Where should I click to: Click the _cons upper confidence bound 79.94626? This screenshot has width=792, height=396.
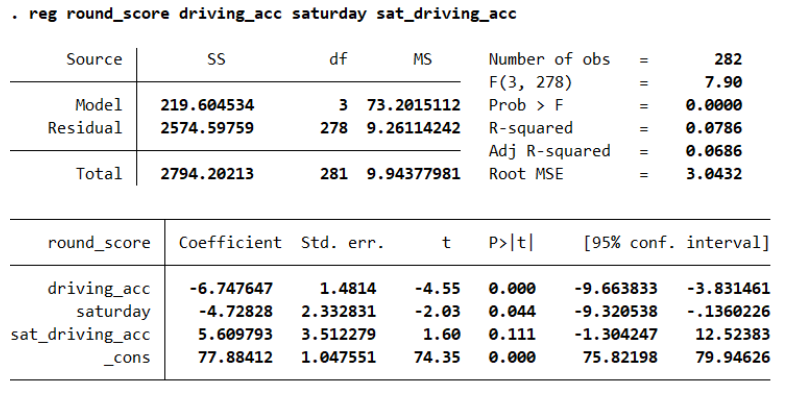728,357
